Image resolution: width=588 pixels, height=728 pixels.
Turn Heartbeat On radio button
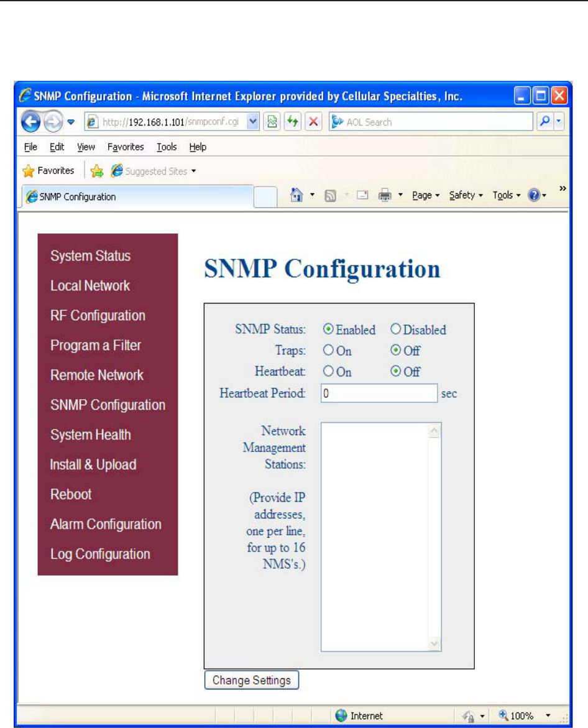coord(328,371)
